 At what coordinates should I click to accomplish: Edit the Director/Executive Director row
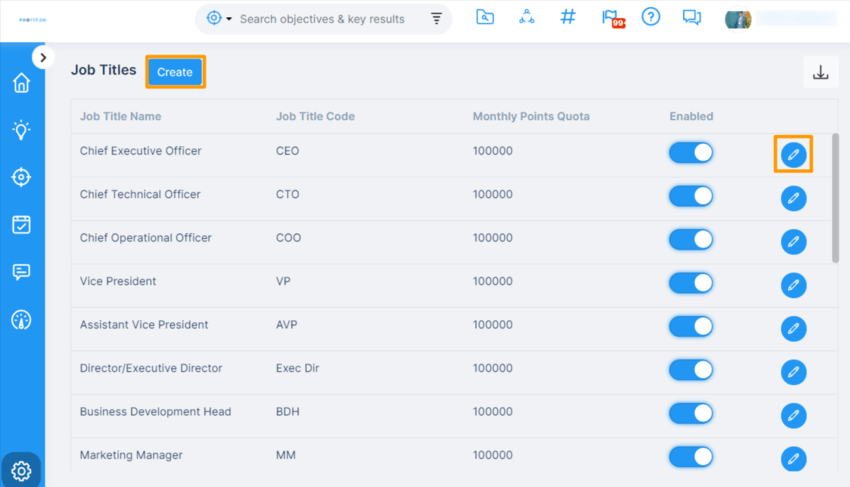(x=793, y=372)
